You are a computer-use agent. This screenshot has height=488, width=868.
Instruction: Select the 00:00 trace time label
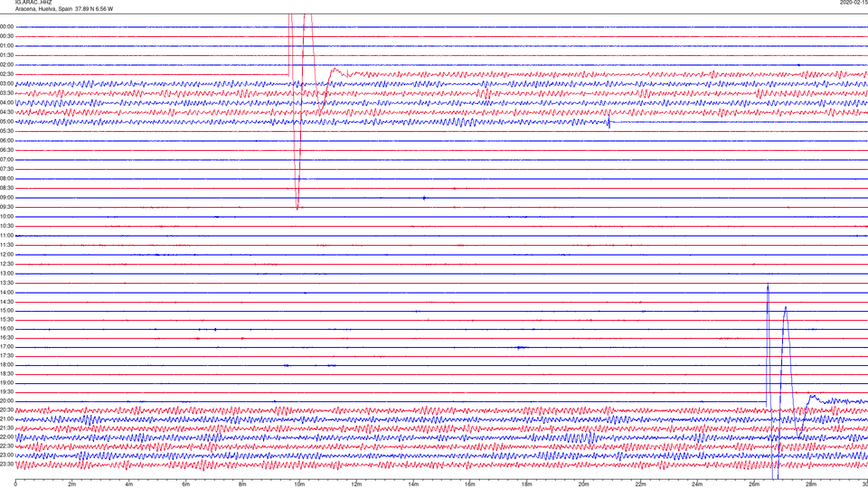tap(6, 26)
